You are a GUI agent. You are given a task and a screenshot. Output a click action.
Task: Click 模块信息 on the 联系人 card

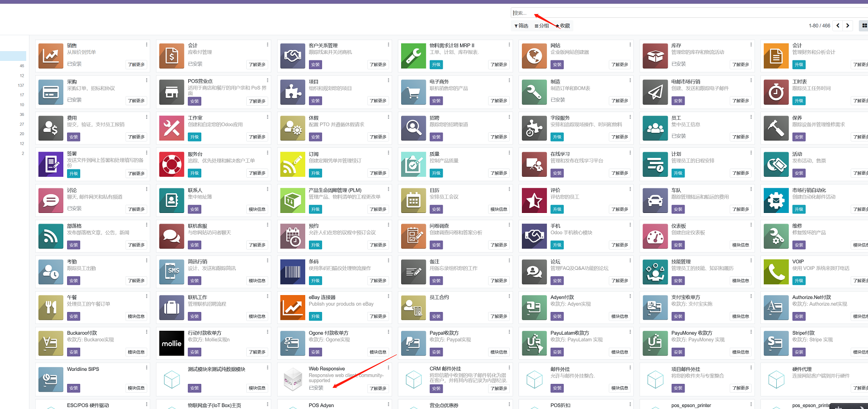257,210
